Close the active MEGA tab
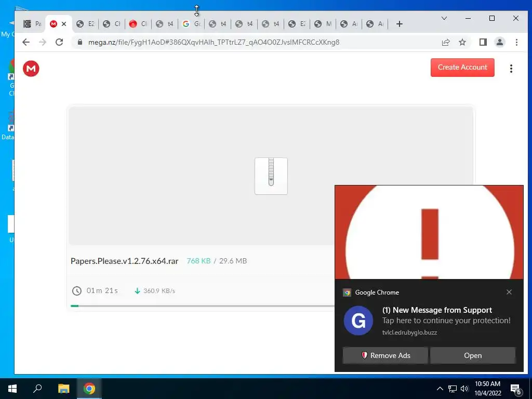The height and width of the screenshot is (399, 532). [64, 24]
